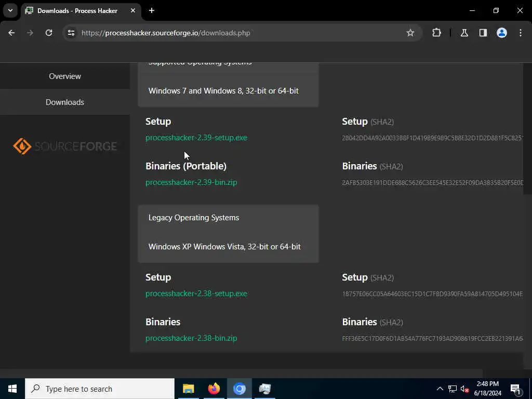
Task: Click the 2.38 Binaries SHA2 hash text
Action: [433, 339]
